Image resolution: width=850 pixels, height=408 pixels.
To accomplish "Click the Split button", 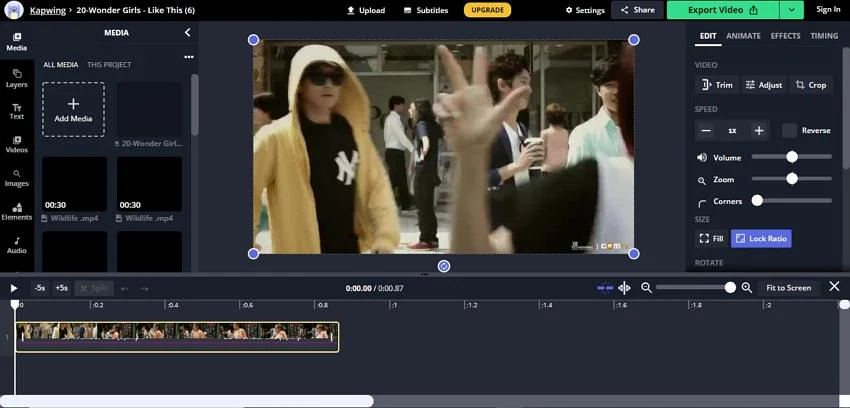I will 94,288.
